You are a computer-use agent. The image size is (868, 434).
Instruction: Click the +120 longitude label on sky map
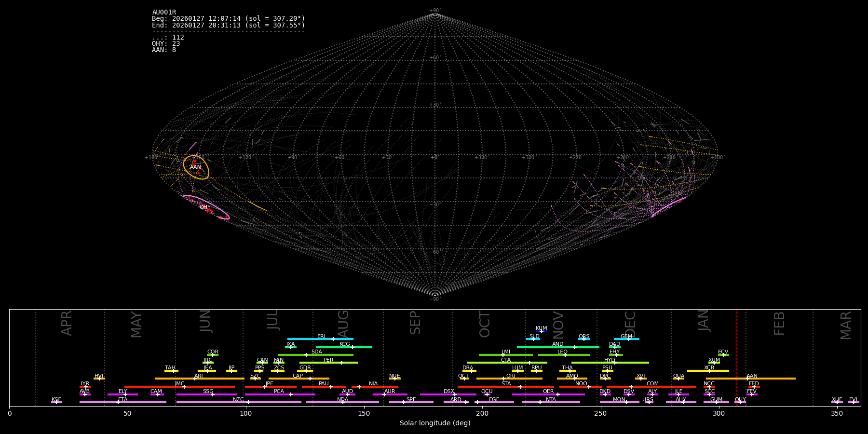[x=245, y=158]
